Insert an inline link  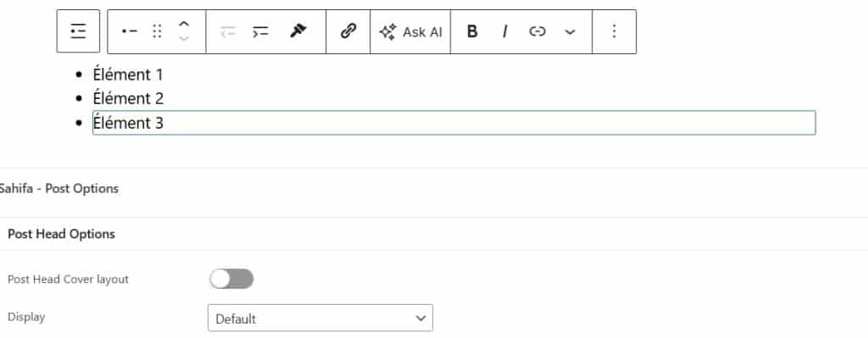(537, 31)
